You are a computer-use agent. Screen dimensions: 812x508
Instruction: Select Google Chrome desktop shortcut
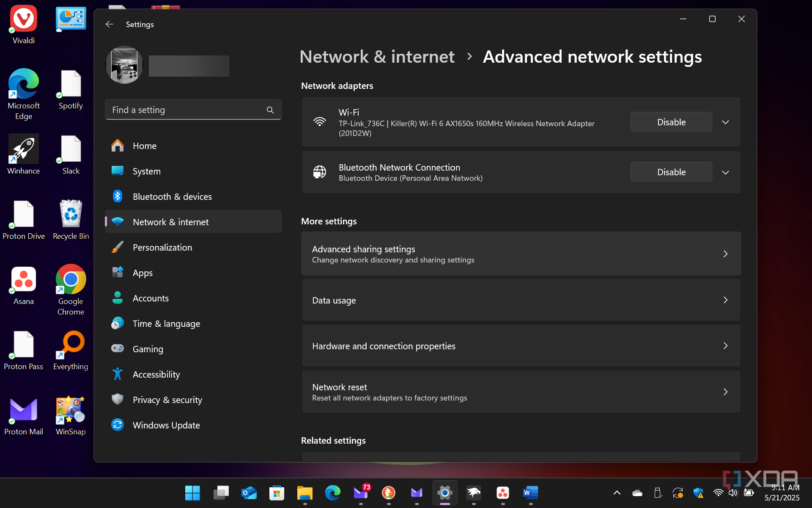[x=71, y=290]
